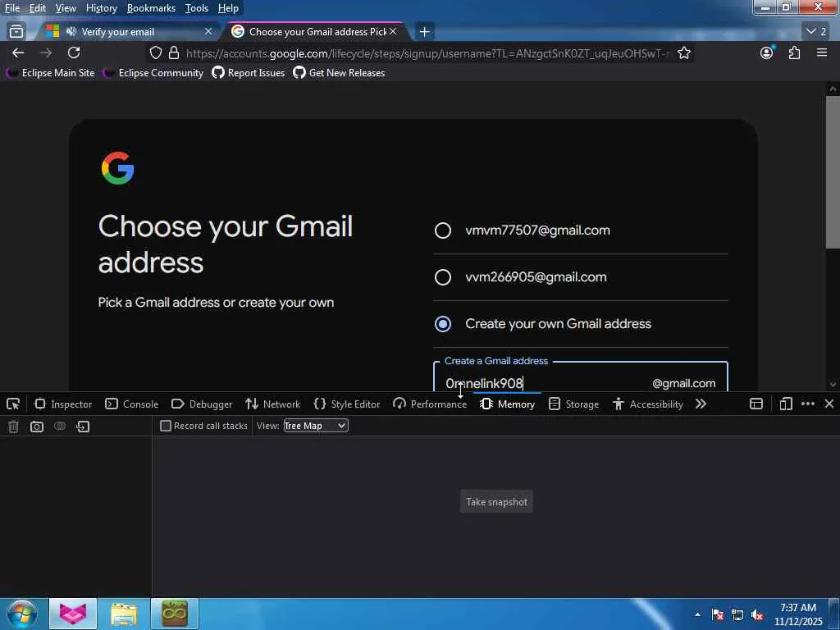840x630 pixels.
Task: Select Create your own Gmail address radio
Action: point(442,323)
